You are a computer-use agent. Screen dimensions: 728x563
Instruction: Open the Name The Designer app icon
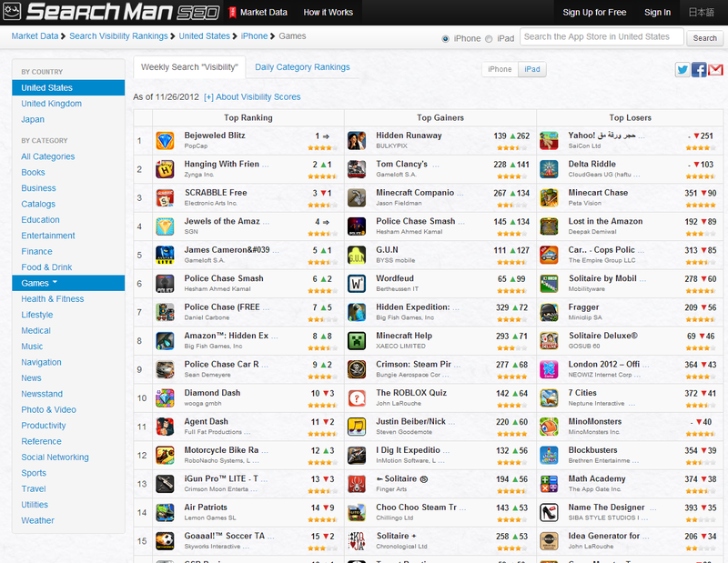tap(549, 512)
